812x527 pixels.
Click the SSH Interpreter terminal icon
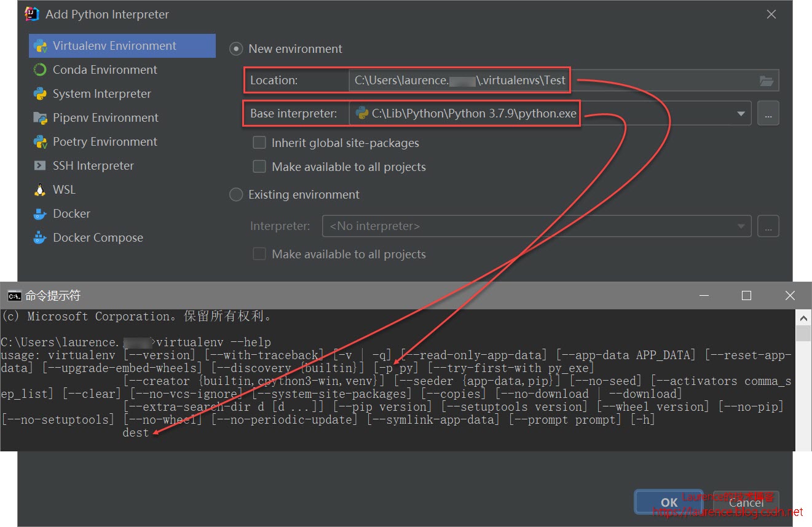(41, 166)
